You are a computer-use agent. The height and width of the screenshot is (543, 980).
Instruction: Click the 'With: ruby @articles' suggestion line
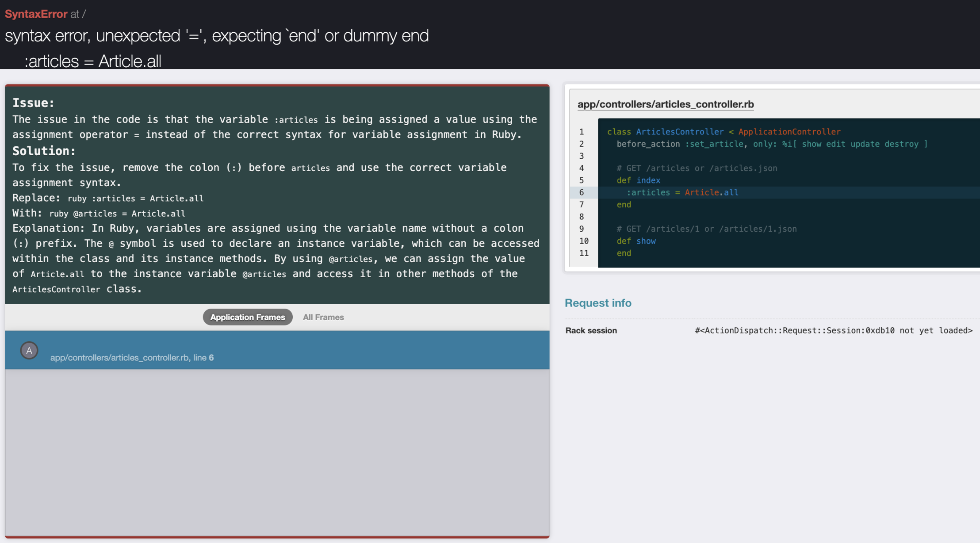[99, 214]
